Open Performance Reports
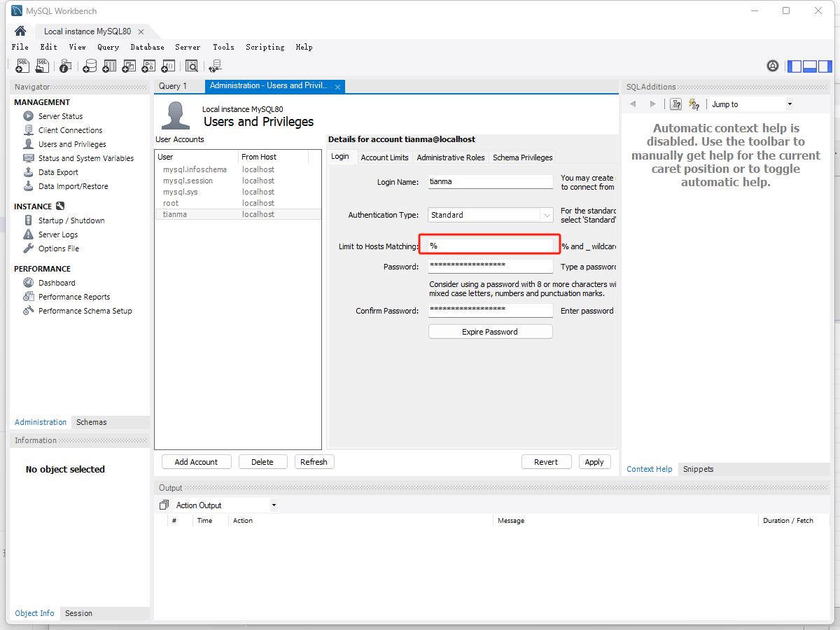The height and width of the screenshot is (630, 840). [74, 297]
